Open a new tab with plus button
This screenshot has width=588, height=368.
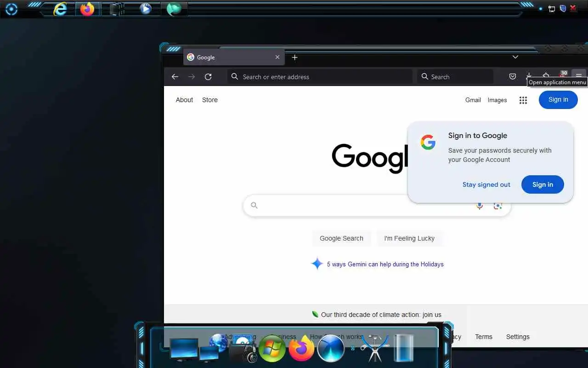click(295, 57)
